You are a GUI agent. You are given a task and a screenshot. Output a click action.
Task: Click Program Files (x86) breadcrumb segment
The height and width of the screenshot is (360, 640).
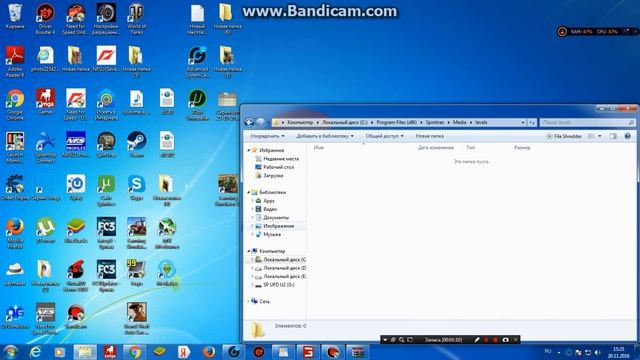396,122
